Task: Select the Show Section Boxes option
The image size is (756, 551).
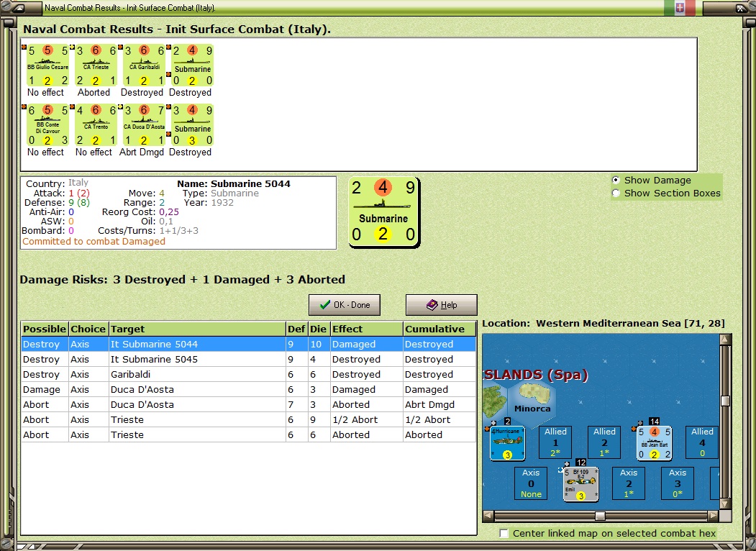Action: [x=616, y=193]
